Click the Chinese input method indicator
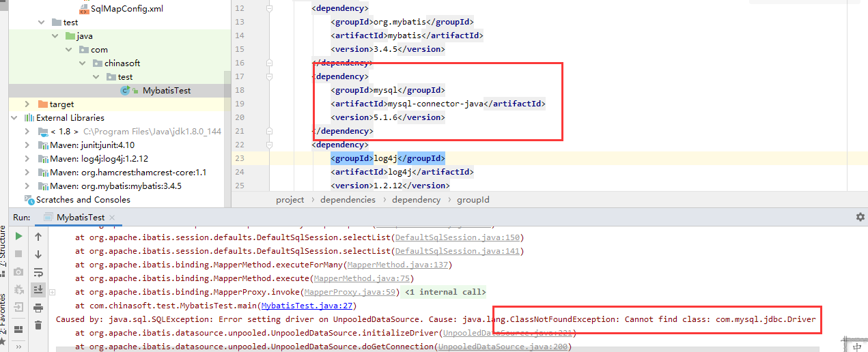The height and width of the screenshot is (352, 868). pyautogui.click(x=857, y=347)
